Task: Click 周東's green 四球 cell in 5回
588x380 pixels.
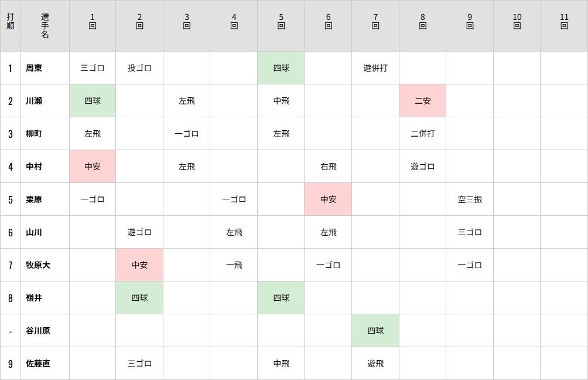Action: point(281,68)
